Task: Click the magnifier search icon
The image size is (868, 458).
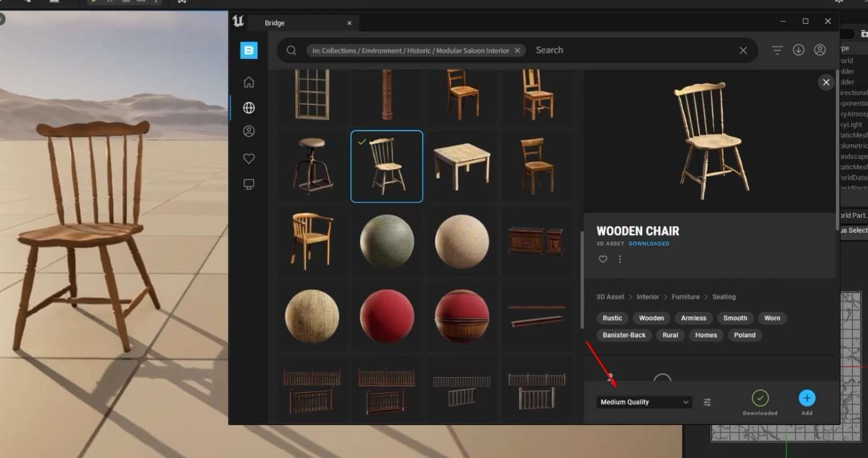Action: (292, 50)
